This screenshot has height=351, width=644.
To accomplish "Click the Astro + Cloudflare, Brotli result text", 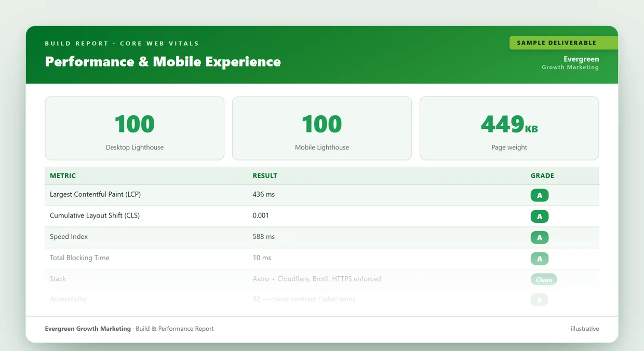I will point(317,279).
